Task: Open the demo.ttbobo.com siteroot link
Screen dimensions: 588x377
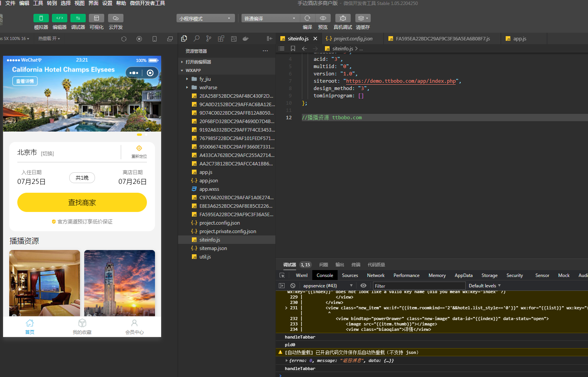Action: 401,81
